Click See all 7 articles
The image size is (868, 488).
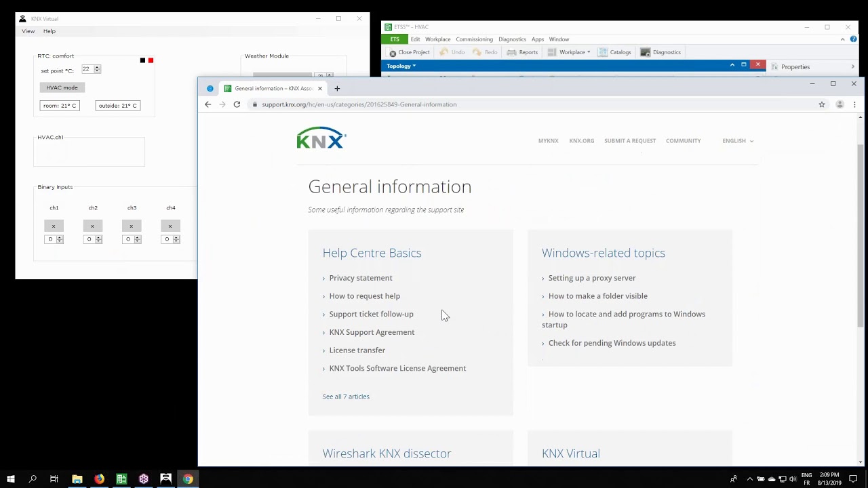346,396
